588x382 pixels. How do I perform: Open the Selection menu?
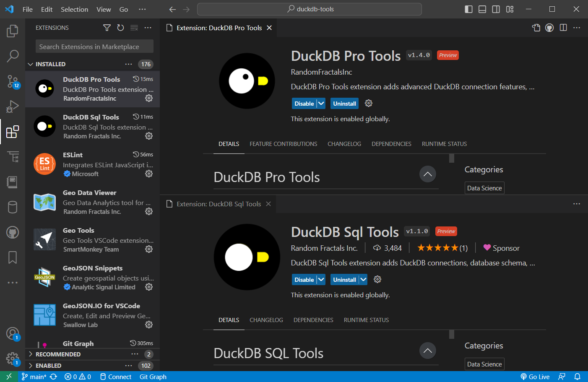74,9
